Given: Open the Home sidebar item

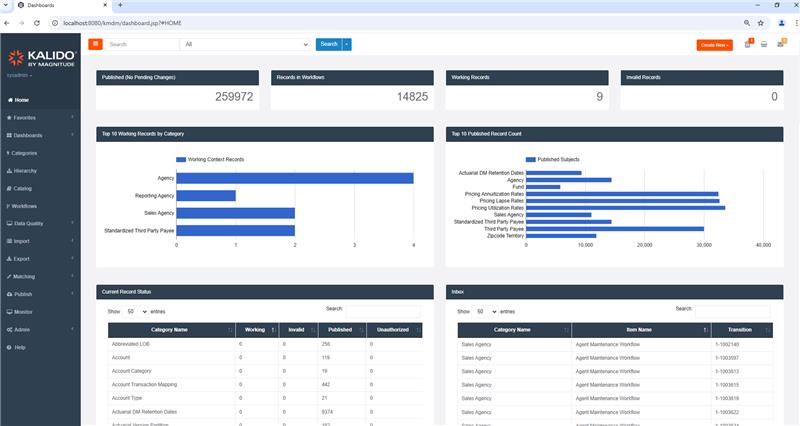Looking at the screenshot, I should click(22, 100).
